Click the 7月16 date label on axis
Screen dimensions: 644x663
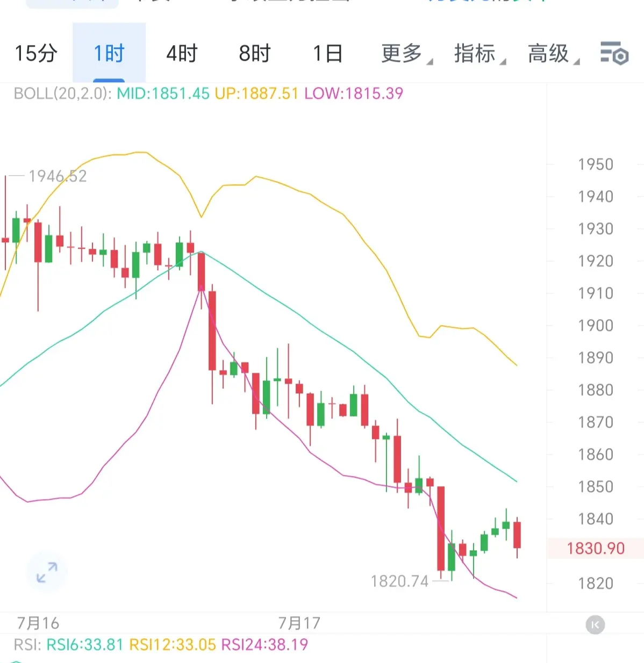point(38,623)
